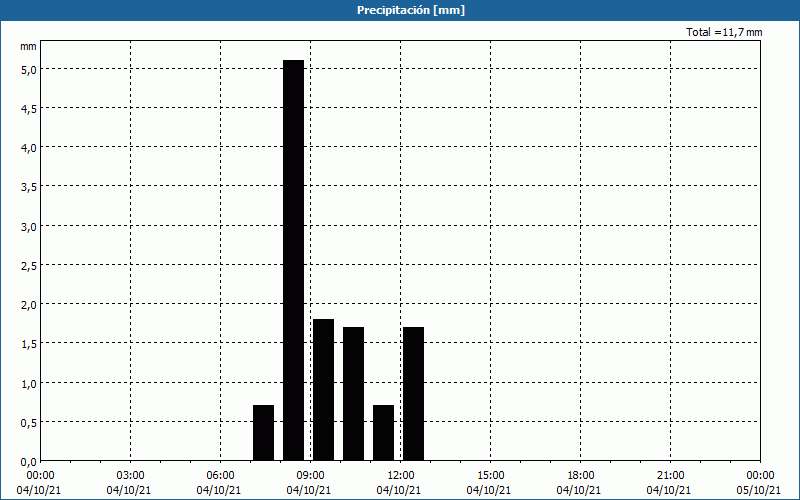Click the '0,0' y-axis value
Viewport: 800px width, 500px height.
click(x=28, y=462)
